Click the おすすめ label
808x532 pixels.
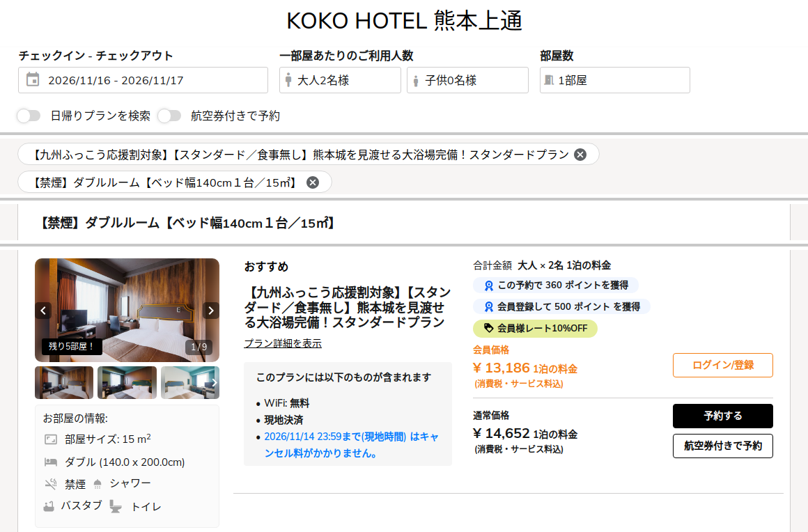pos(266,267)
